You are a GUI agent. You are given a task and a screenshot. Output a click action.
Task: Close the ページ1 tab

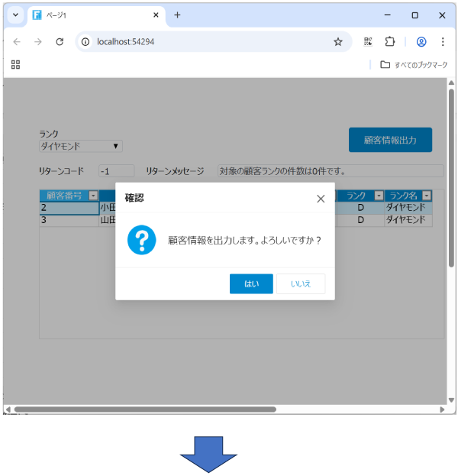(x=156, y=15)
